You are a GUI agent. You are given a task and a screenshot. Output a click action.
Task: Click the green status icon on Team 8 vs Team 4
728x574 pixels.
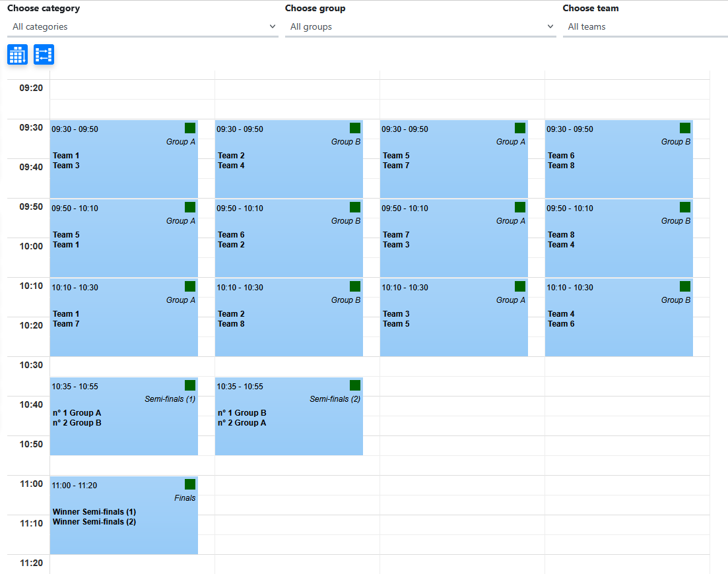click(684, 207)
